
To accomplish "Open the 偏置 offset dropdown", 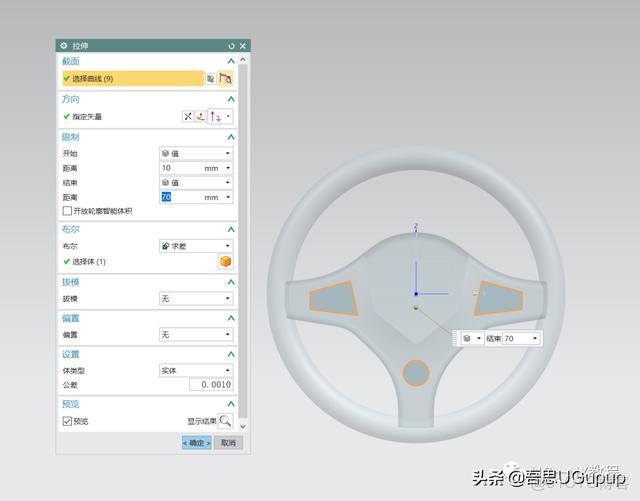I will point(196,334).
